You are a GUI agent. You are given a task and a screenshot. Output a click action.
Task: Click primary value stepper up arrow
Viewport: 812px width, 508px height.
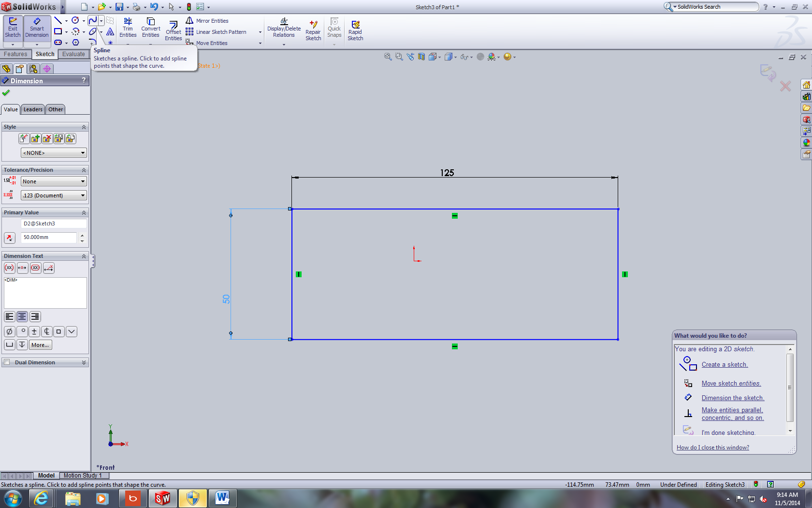pos(82,235)
